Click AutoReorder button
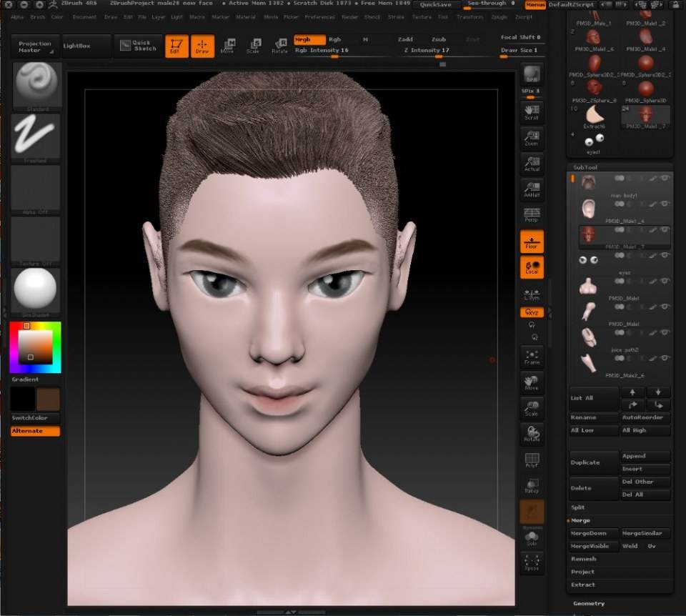 (646, 417)
